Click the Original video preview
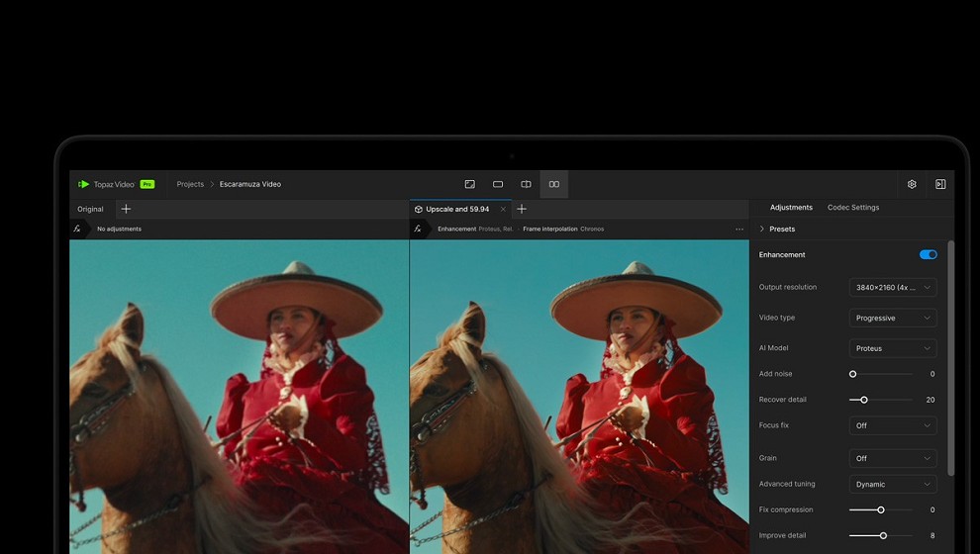The image size is (980, 554). pos(239,397)
